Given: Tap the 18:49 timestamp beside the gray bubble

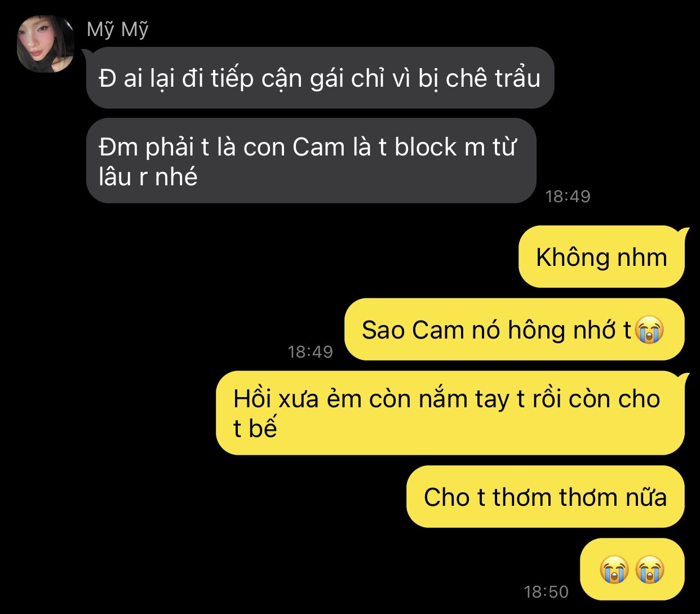Looking at the screenshot, I should click(568, 196).
